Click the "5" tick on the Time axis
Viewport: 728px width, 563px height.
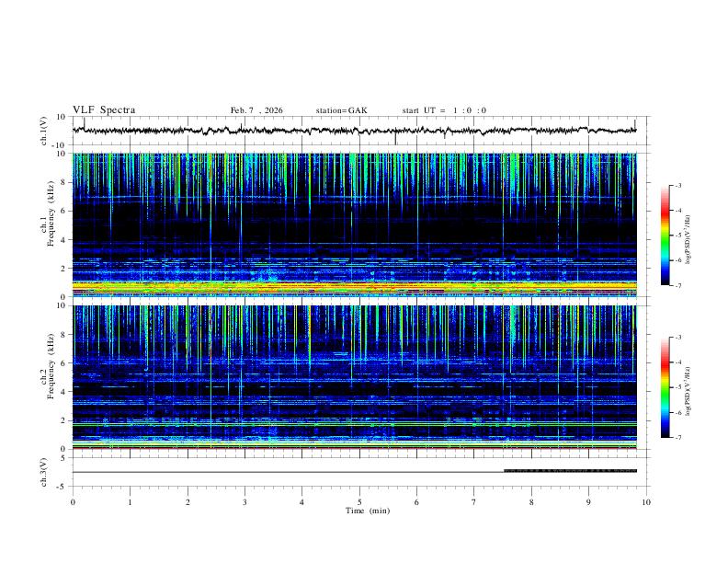359,502
